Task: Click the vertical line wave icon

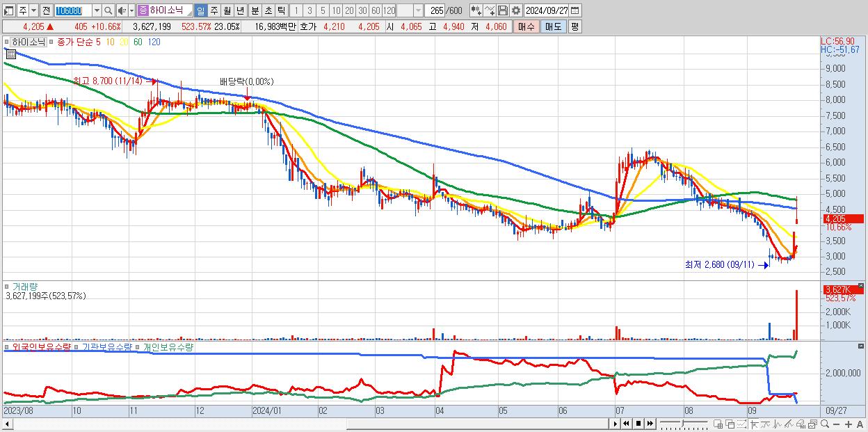Action: [778, 424]
